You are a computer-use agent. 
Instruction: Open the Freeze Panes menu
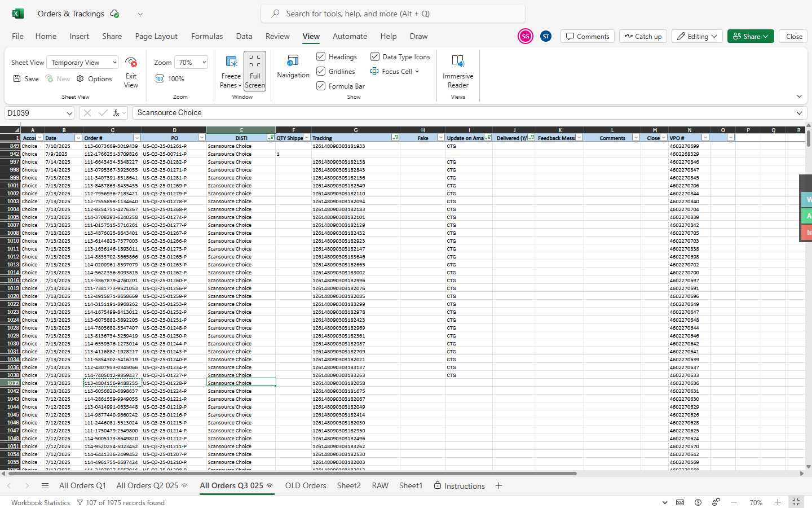(x=231, y=72)
